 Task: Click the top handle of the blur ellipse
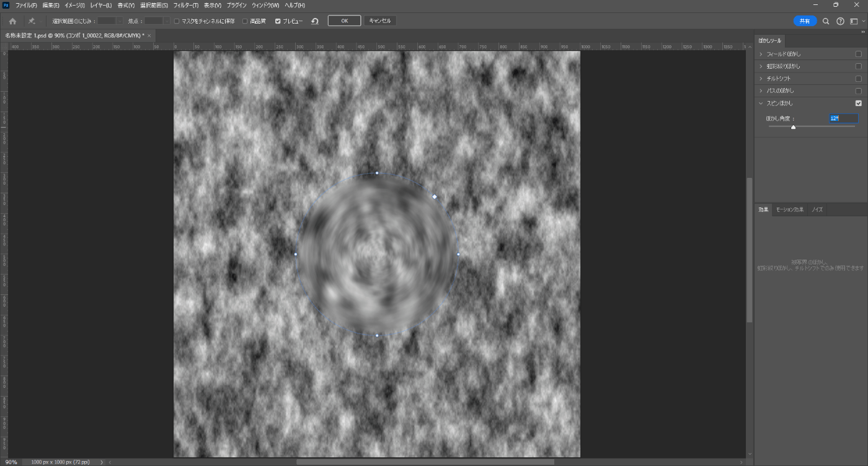tap(377, 173)
